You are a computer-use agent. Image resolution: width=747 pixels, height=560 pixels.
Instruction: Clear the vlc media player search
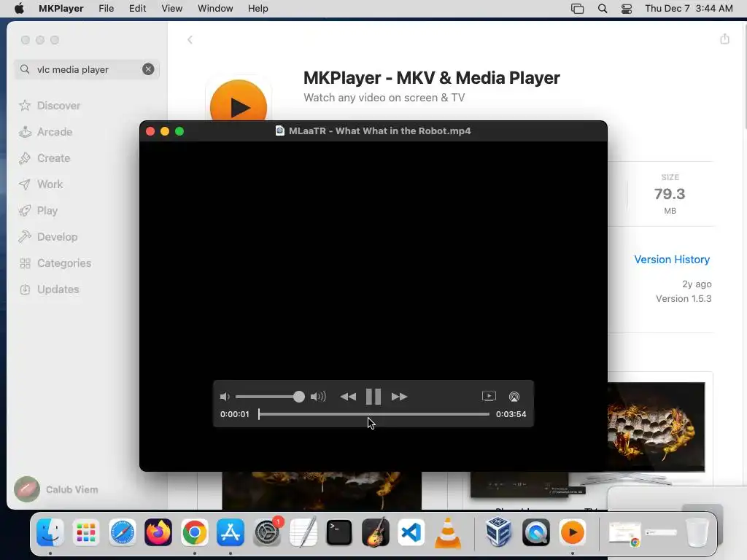point(148,69)
